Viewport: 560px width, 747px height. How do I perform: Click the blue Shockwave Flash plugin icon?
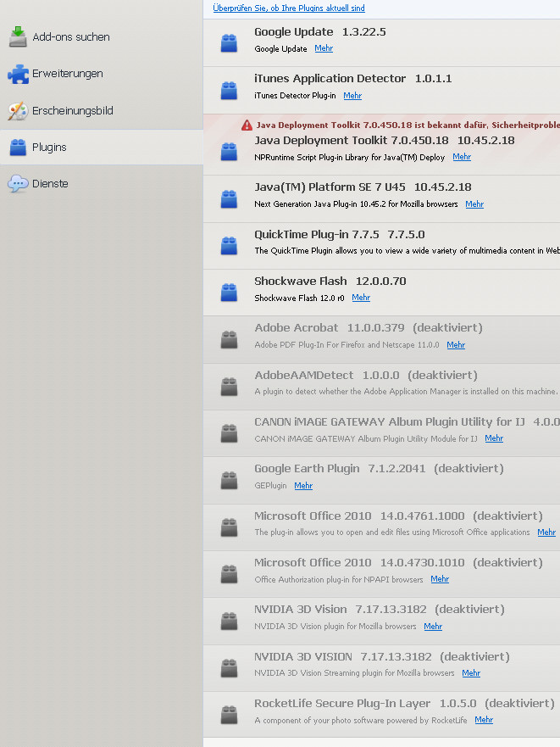click(229, 293)
